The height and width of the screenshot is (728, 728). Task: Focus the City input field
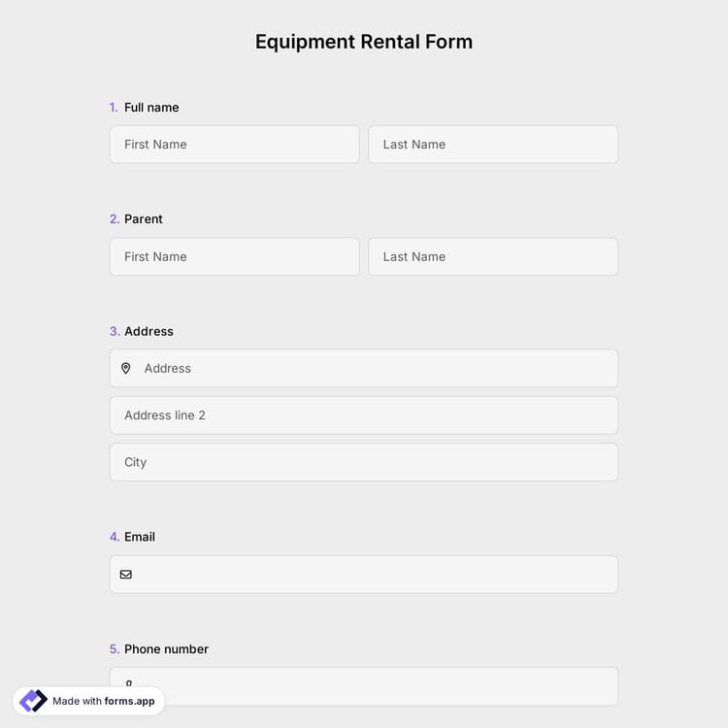point(363,463)
